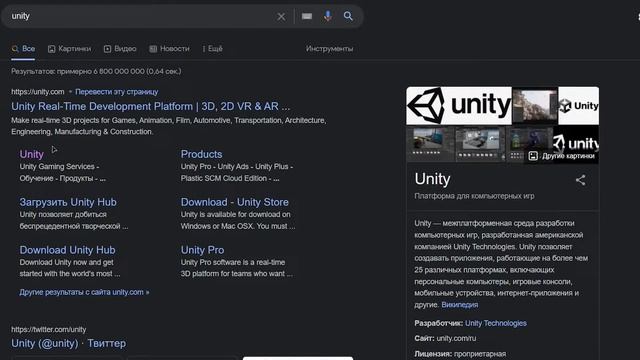Start voice search with the microphone icon

[328, 16]
